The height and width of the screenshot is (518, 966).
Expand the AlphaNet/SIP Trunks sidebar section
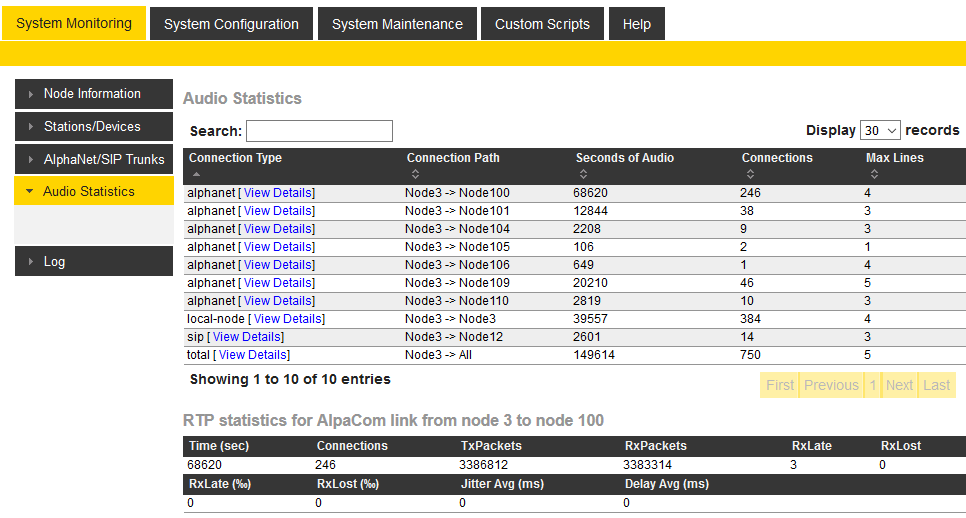(93, 160)
